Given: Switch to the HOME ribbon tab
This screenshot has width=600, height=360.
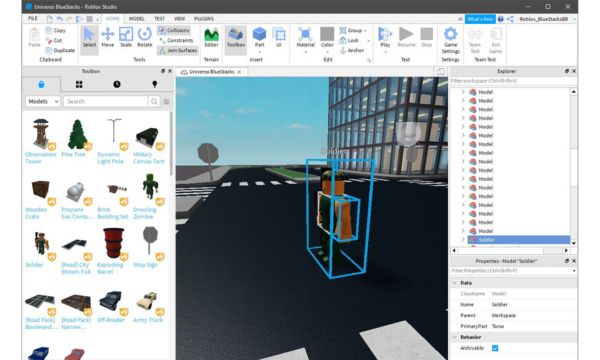Looking at the screenshot, I should click(112, 18).
